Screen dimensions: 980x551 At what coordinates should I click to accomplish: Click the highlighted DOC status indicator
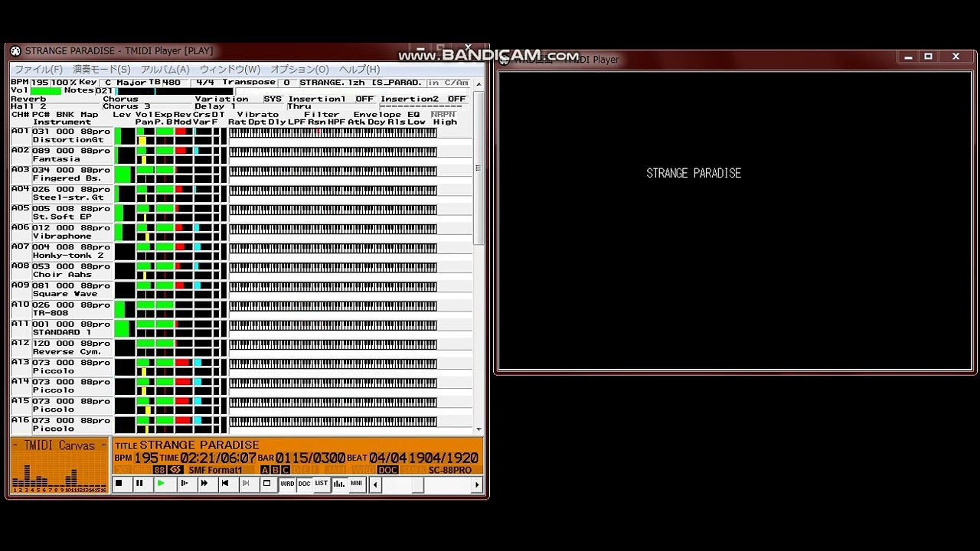point(388,470)
